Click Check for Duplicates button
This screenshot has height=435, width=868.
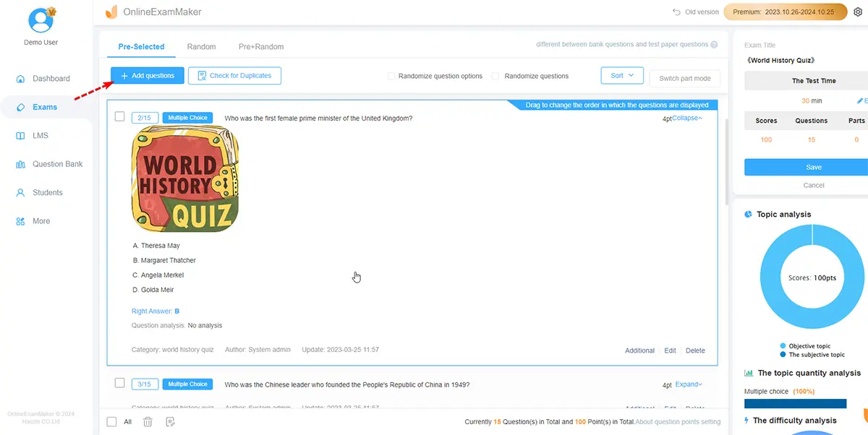234,76
